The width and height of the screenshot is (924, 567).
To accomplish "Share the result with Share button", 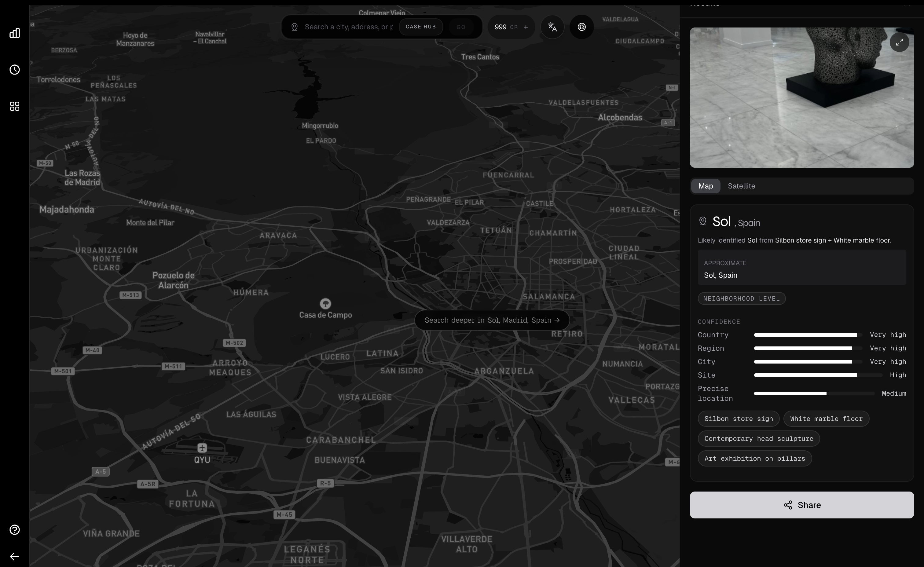I will 802,505.
